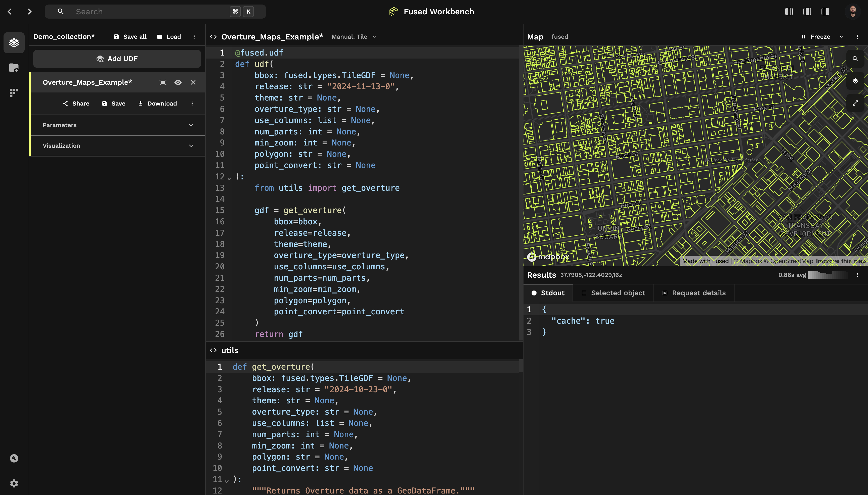Go forward with the right arrow
Screen dimensions: 868x495
click(30, 12)
